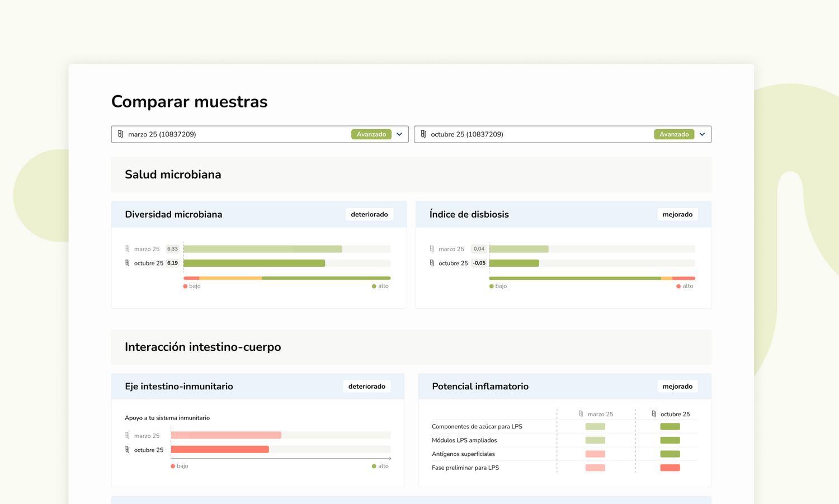Click marzo 25 tube icon in Índice de disbiosis

432,249
